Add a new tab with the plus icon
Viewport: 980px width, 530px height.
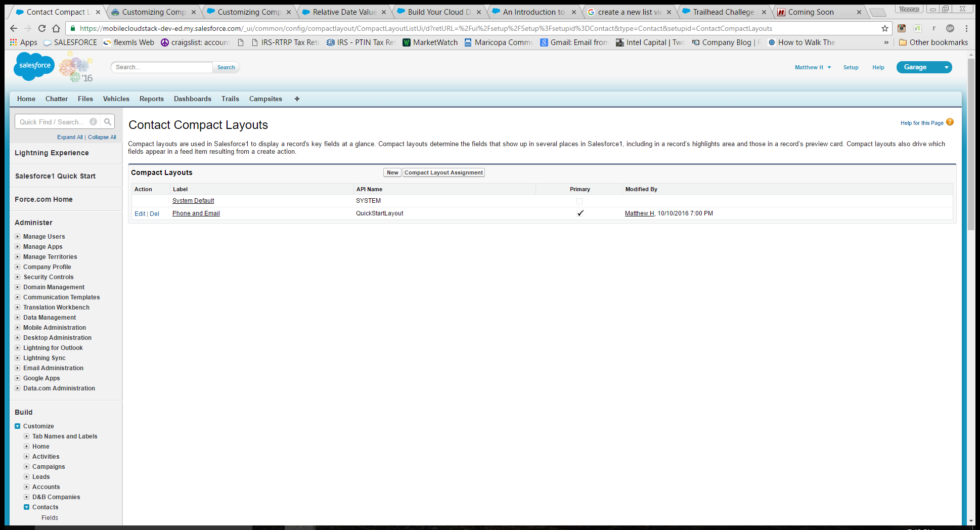pos(297,99)
